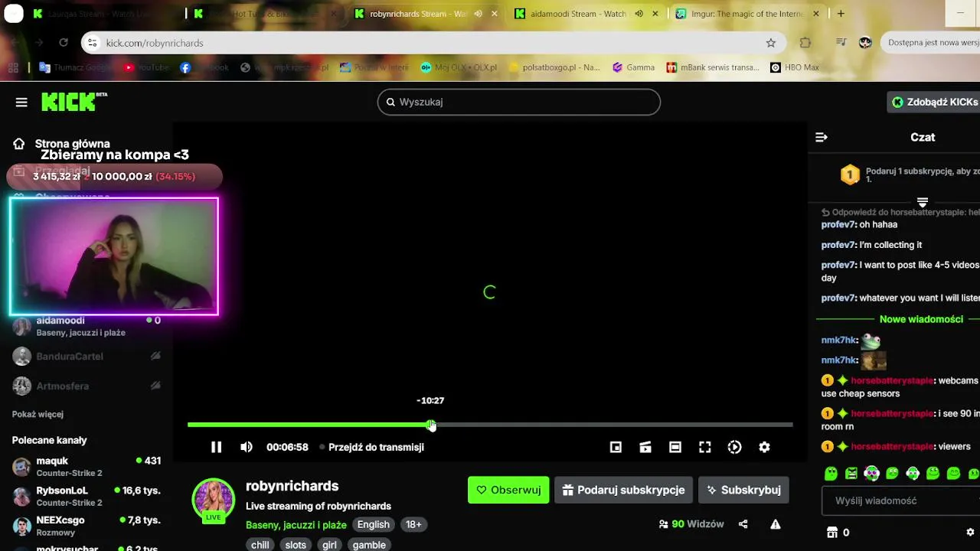Open chat leaderboard rank 1 badge
Screen dimensions: 980x551
point(850,175)
